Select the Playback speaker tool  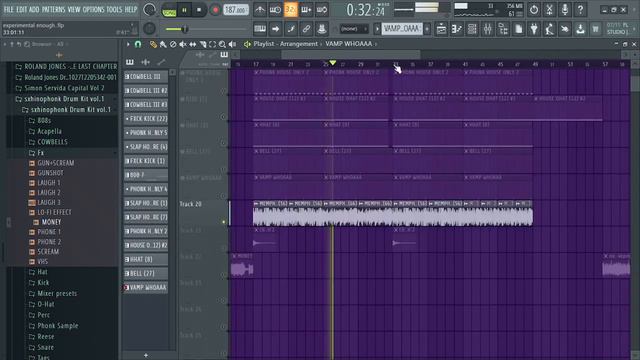point(232,44)
